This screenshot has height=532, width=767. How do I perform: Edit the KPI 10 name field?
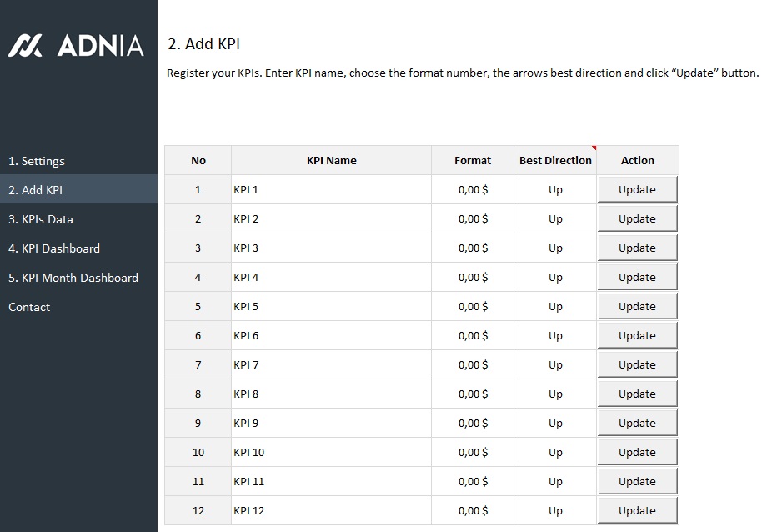(331, 452)
